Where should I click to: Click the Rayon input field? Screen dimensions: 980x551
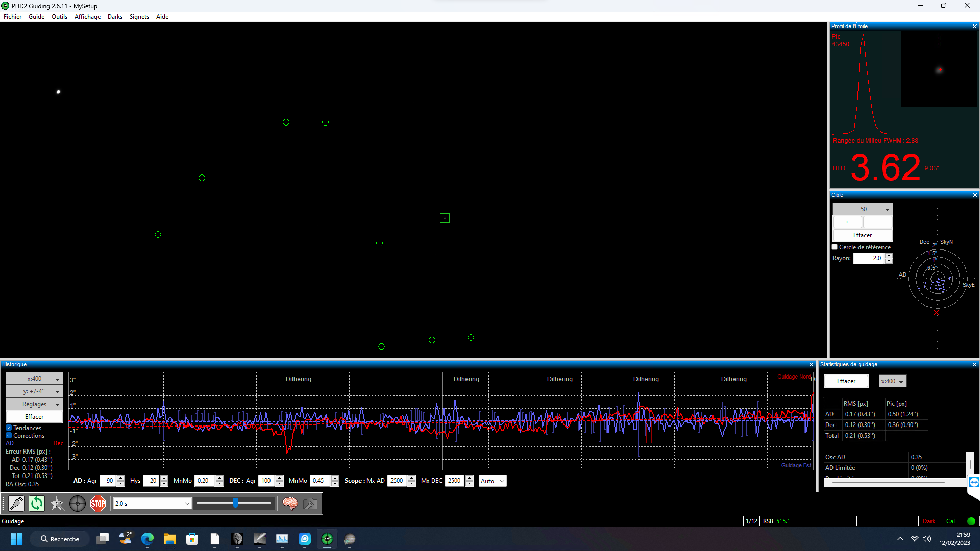869,258
